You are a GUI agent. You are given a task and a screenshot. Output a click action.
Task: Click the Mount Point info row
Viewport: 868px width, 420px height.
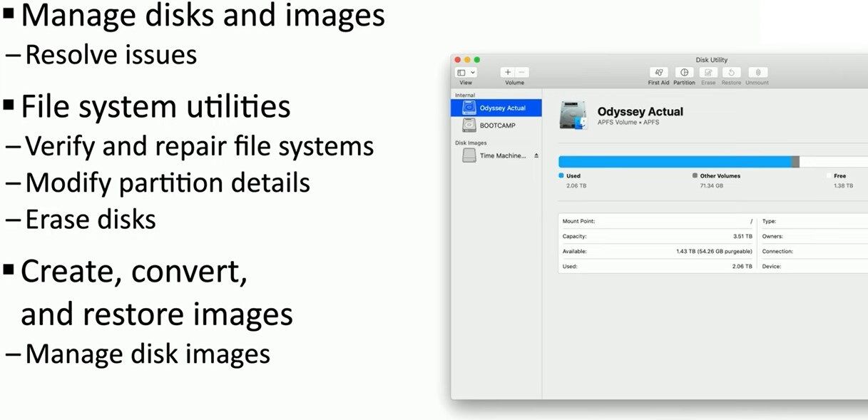pyautogui.click(x=656, y=222)
